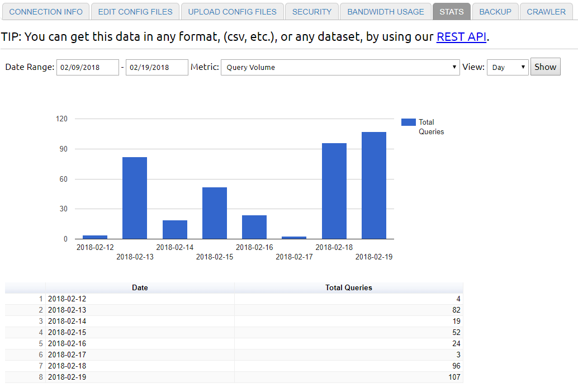Follow the REST API link
The width and height of the screenshot is (578, 392).
461,37
